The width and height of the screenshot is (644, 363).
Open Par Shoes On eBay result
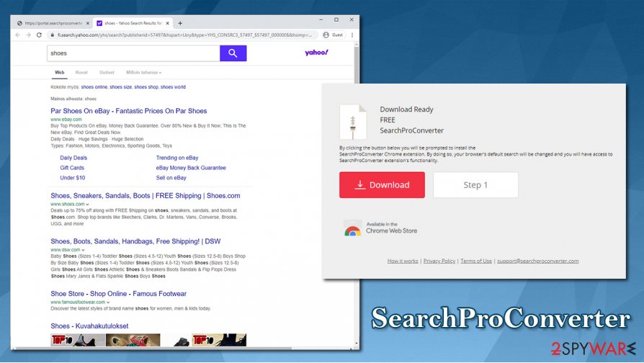[x=128, y=111]
